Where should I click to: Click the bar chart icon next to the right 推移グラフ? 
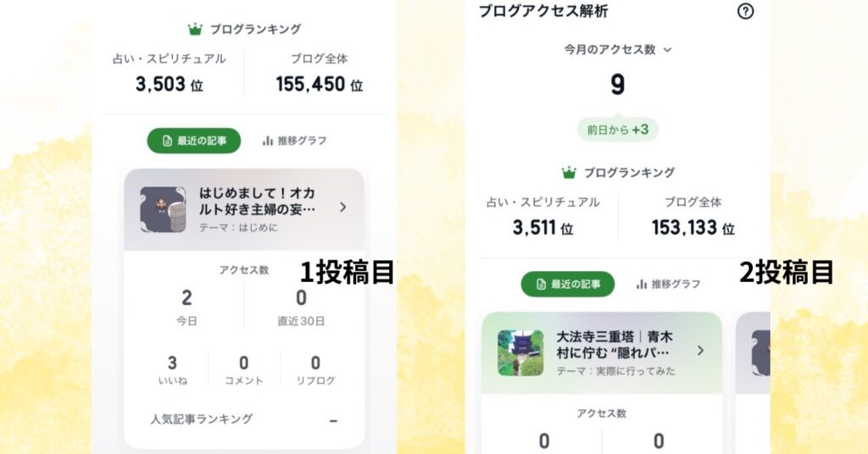pos(642,285)
